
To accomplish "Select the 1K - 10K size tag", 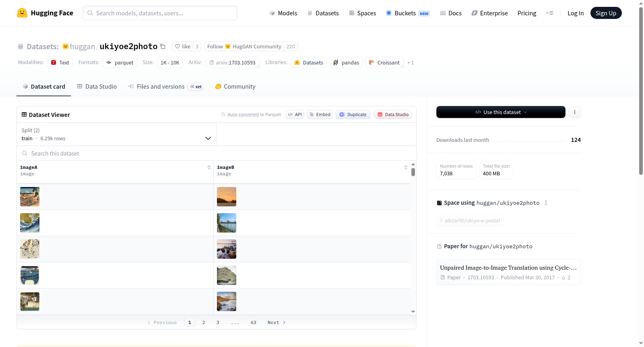I will tap(170, 62).
